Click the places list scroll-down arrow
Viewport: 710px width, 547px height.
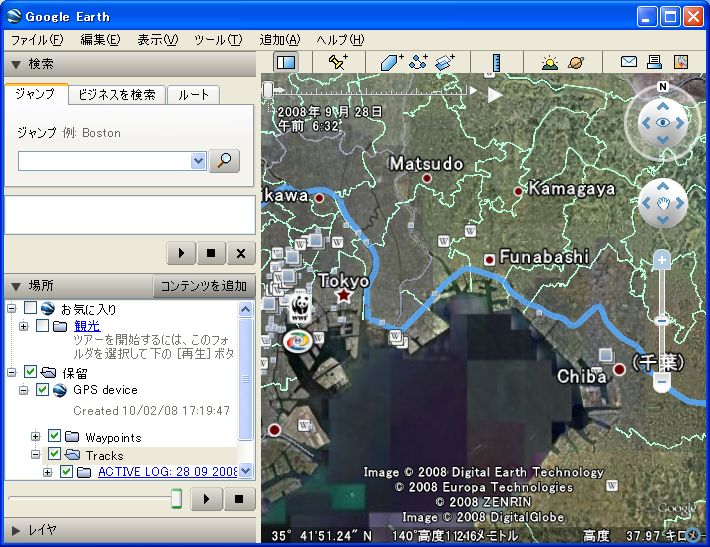pyautogui.click(x=245, y=470)
